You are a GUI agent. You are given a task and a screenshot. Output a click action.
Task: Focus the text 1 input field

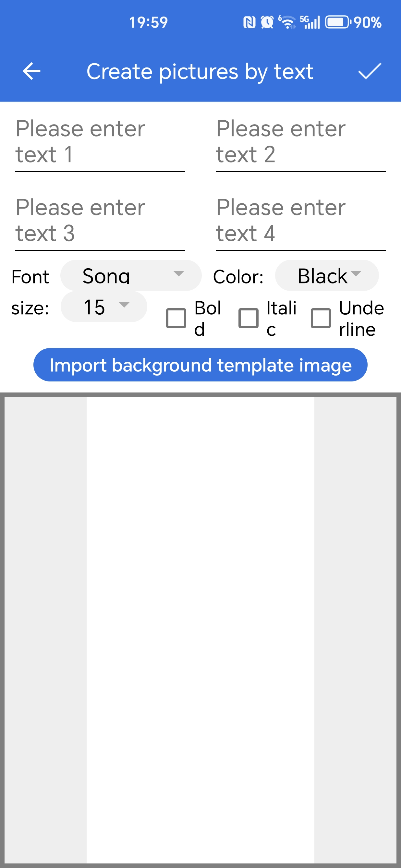(100, 143)
